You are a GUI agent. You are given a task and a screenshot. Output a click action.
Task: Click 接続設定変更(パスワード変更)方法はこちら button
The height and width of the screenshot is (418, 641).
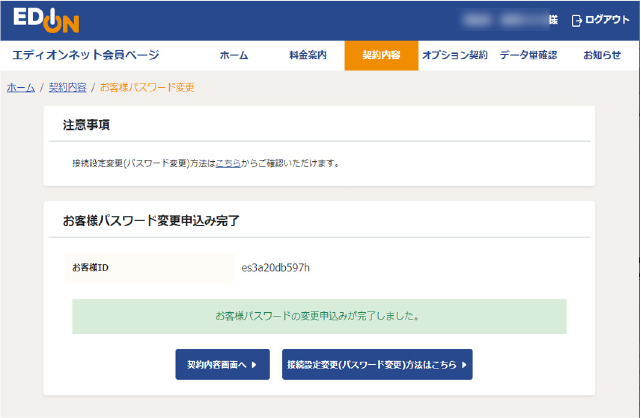point(377,364)
